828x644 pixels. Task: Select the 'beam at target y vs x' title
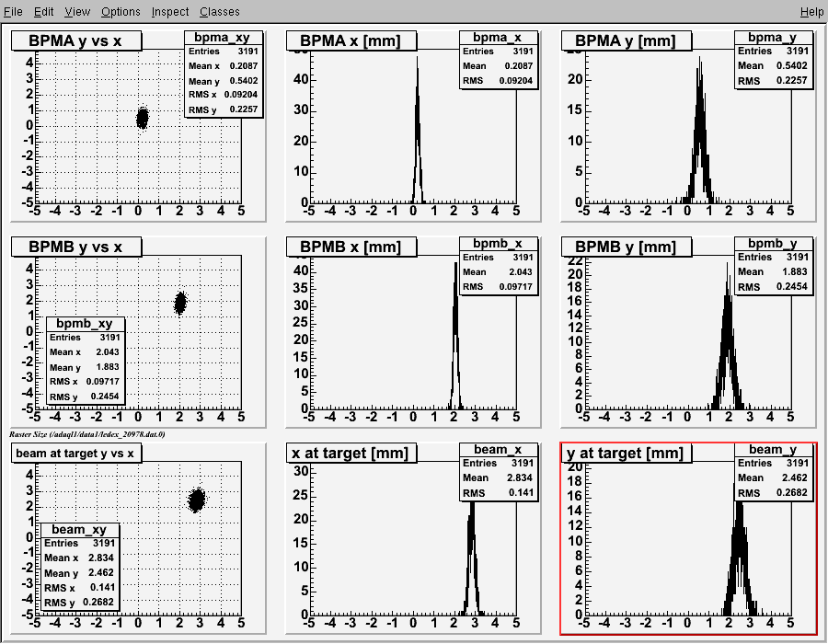click(76, 453)
